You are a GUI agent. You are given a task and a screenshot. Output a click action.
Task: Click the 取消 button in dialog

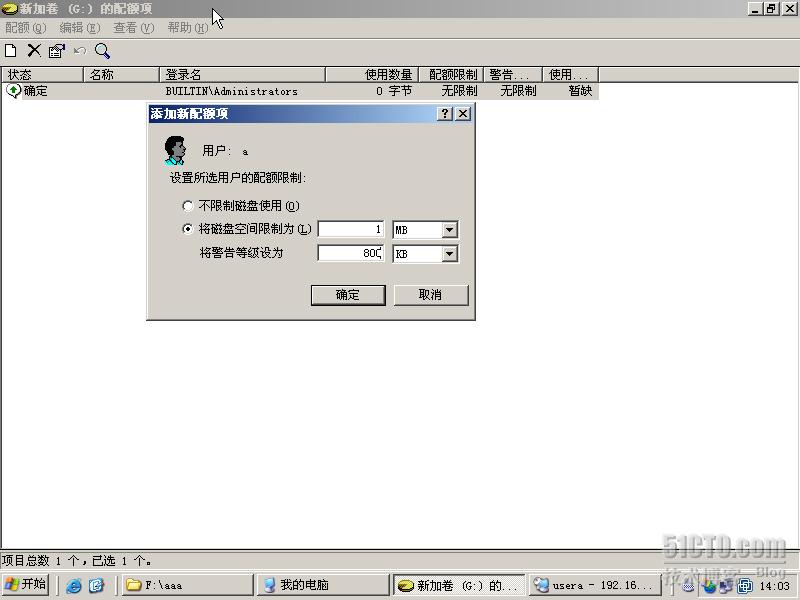[431, 295]
